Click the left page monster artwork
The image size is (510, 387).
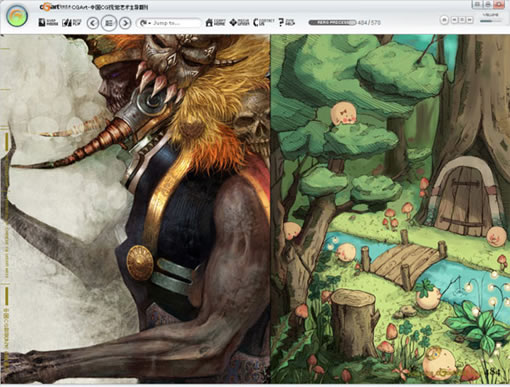click(135, 209)
